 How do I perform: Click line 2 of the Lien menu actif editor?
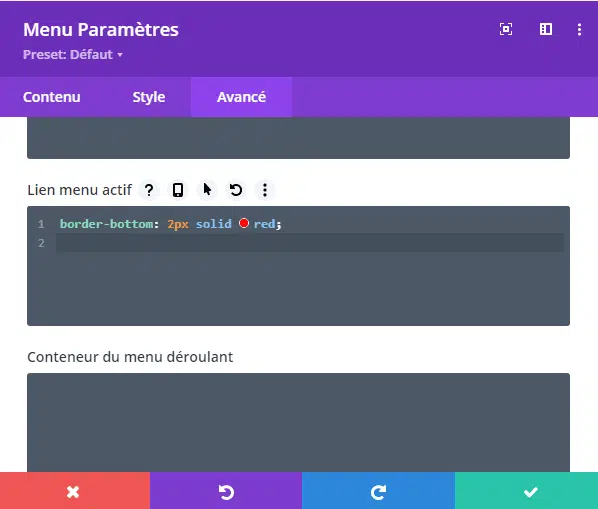click(x=310, y=243)
